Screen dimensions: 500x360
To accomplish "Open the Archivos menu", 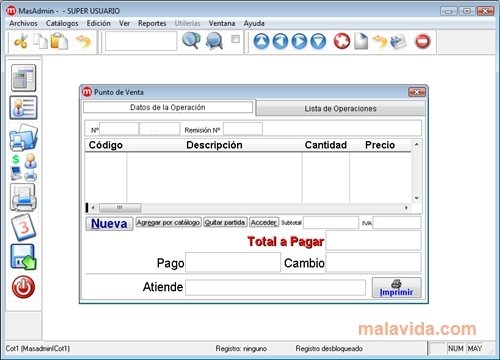I will [x=23, y=23].
